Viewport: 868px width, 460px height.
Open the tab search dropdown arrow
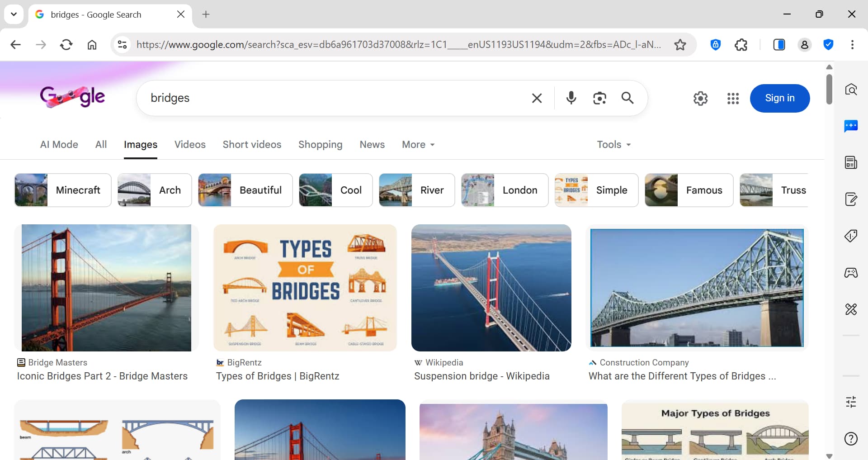pos(14,14)
